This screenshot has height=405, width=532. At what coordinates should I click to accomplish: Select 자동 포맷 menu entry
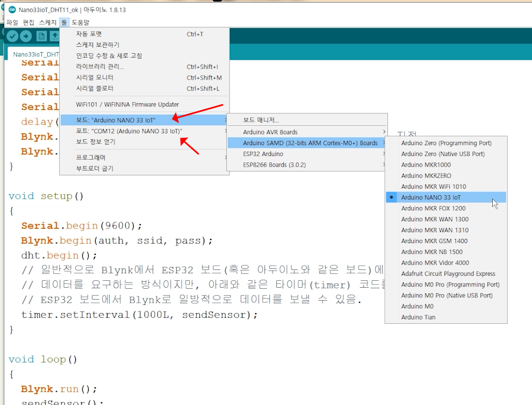pyautogui.click(x=145, y=34)
